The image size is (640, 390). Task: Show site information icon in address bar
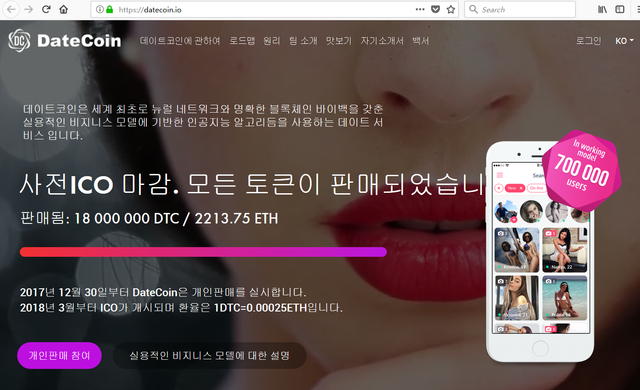99,9
